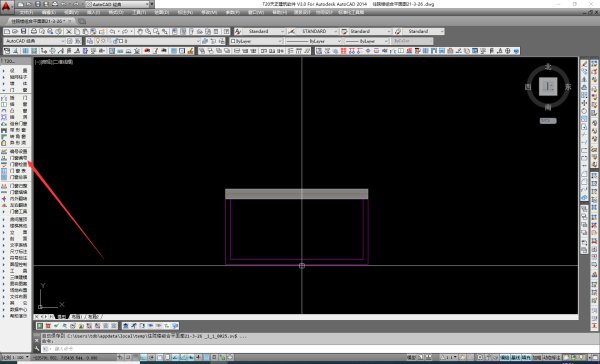Open the layer list dropdown showing layer 0
This screenshot has width=600, height=364.
coord(143,41)
